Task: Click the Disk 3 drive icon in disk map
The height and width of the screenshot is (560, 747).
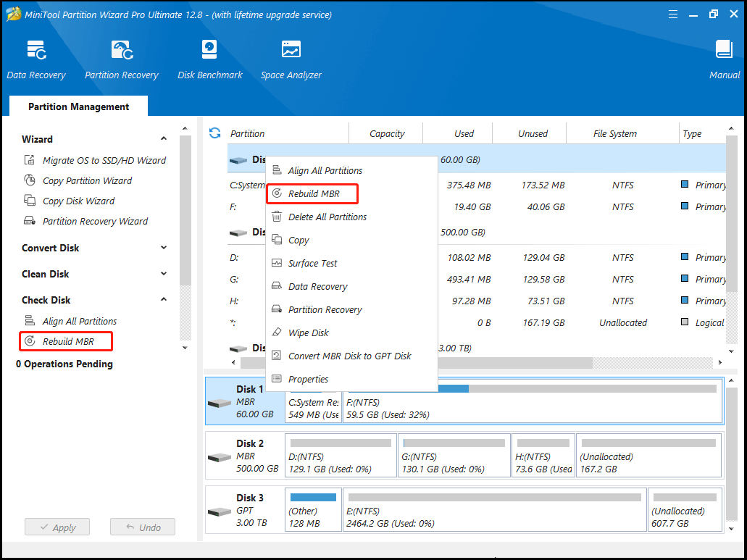Action: click(x=220, y=512)
